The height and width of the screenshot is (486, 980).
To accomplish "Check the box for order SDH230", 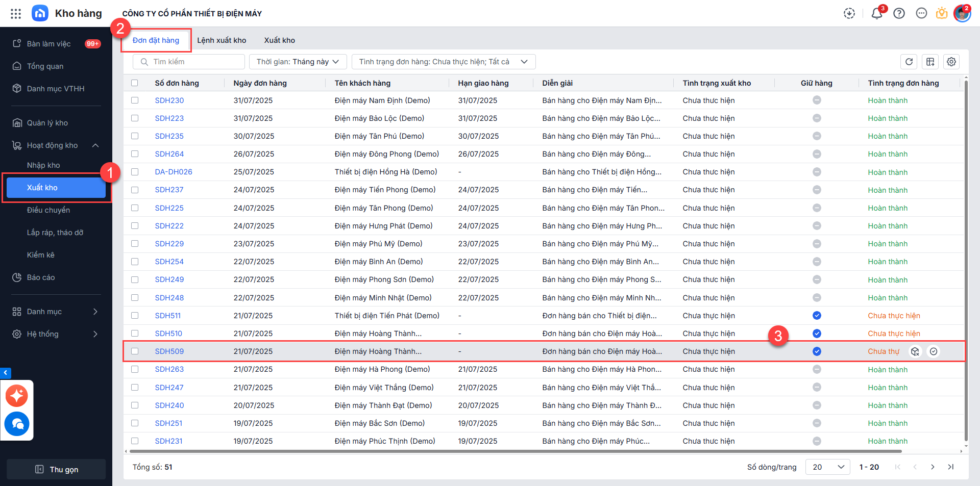I will pos(135,100).
